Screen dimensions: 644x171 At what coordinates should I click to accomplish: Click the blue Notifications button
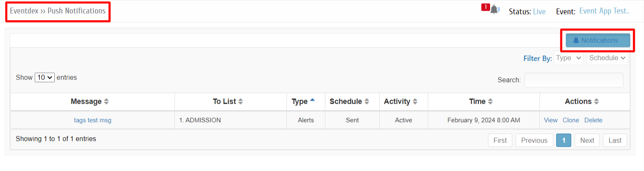[598, 40]
